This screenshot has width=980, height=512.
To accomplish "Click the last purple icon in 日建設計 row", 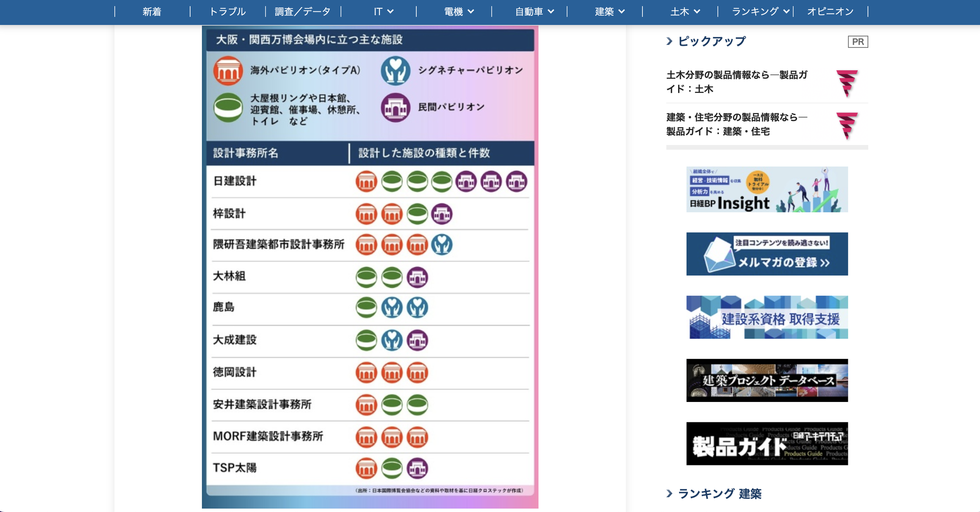I will coord(517,182).
